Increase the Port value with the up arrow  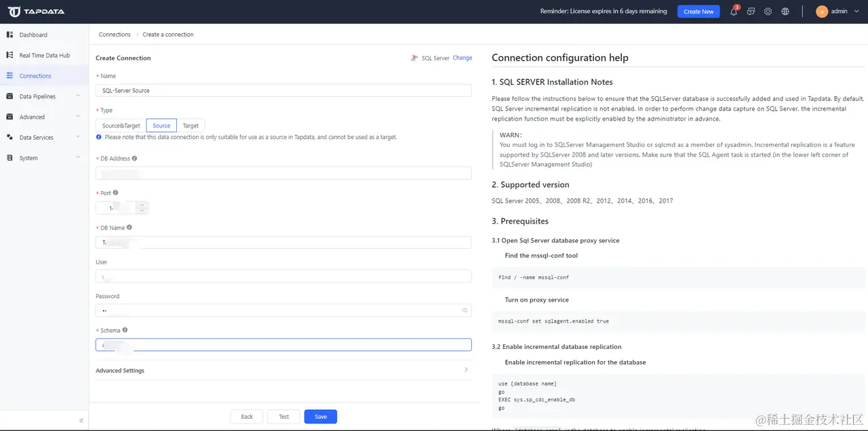pyautogui.click(x=142, y=205)
